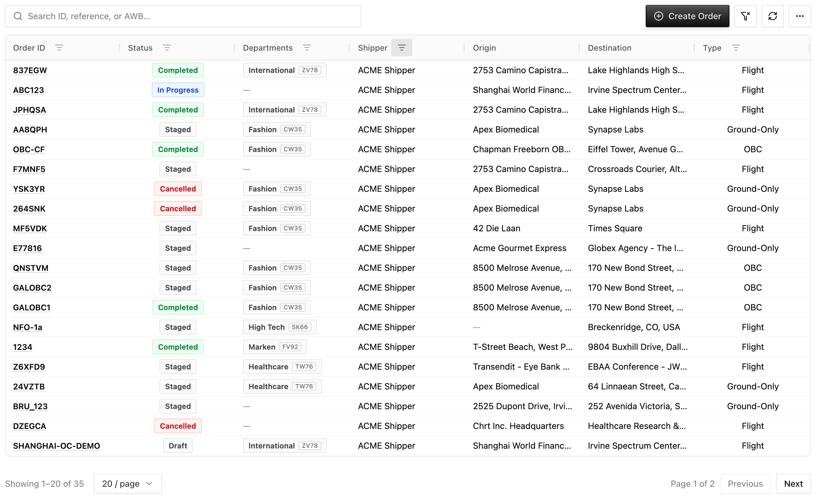Click the Create Order button
Viewport: 816px width, 504px height.
click(x=687, y=16)
